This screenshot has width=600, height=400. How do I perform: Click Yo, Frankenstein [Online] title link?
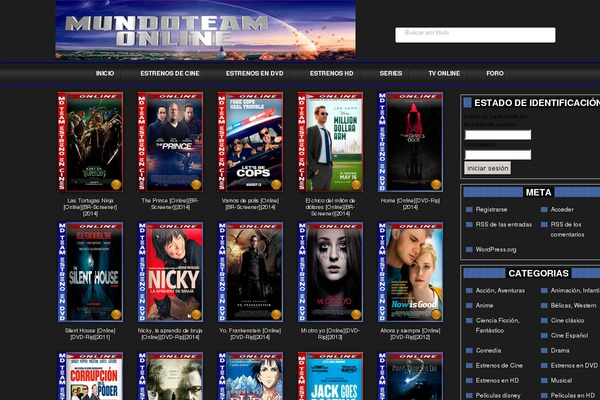(x=250, y=334)
